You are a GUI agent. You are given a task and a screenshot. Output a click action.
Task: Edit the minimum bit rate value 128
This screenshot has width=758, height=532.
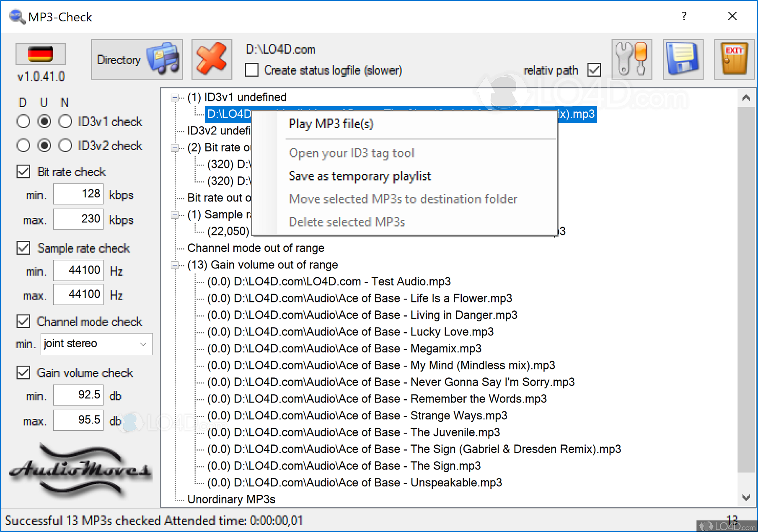point(78,194)
